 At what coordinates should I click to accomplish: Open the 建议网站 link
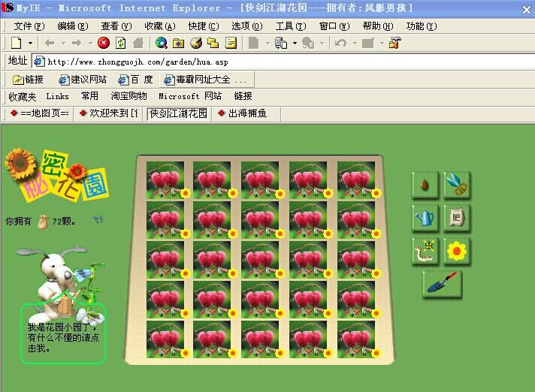point(83,80)
